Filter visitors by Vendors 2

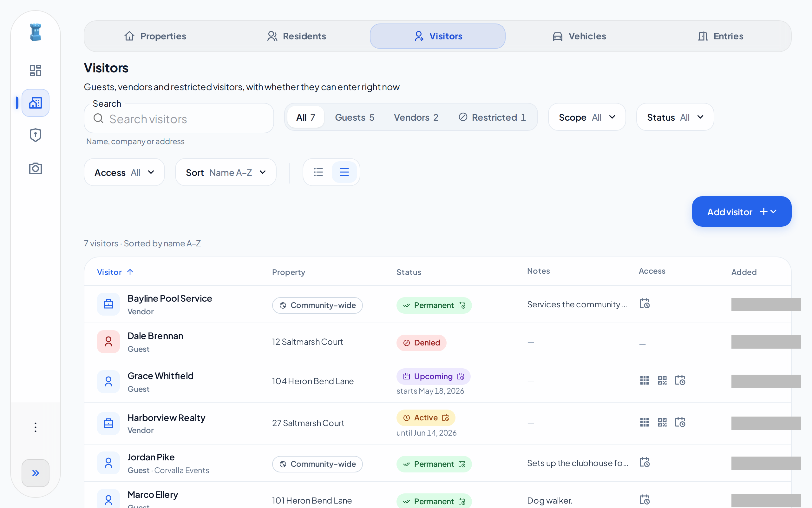tap(416, 117)
